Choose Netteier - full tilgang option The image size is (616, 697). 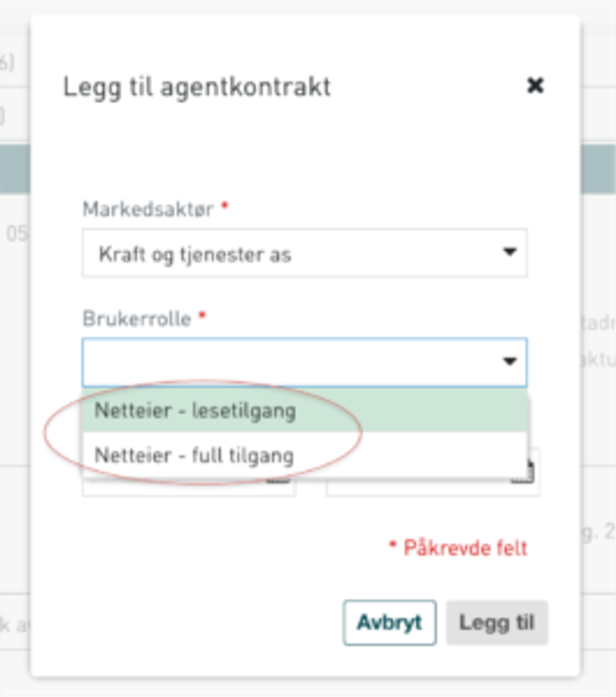[305, 455]
